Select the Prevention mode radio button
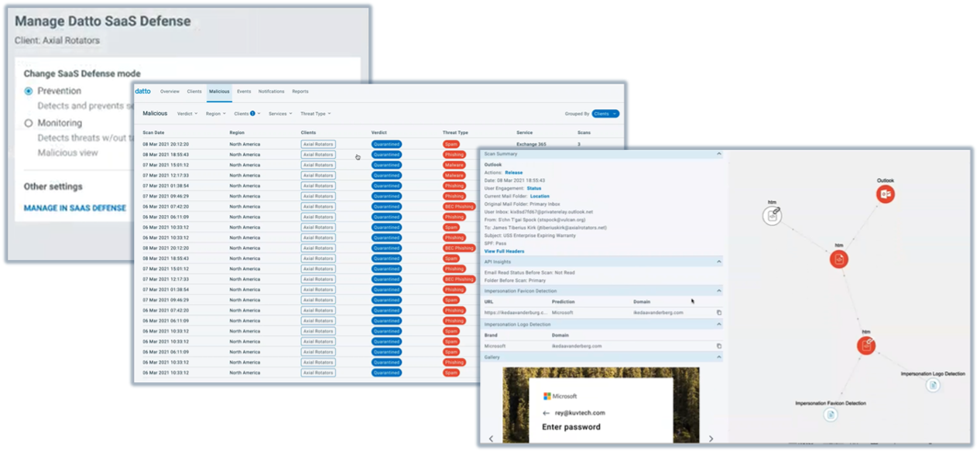Viewport: 980px width, 454px height. (29, 91)
